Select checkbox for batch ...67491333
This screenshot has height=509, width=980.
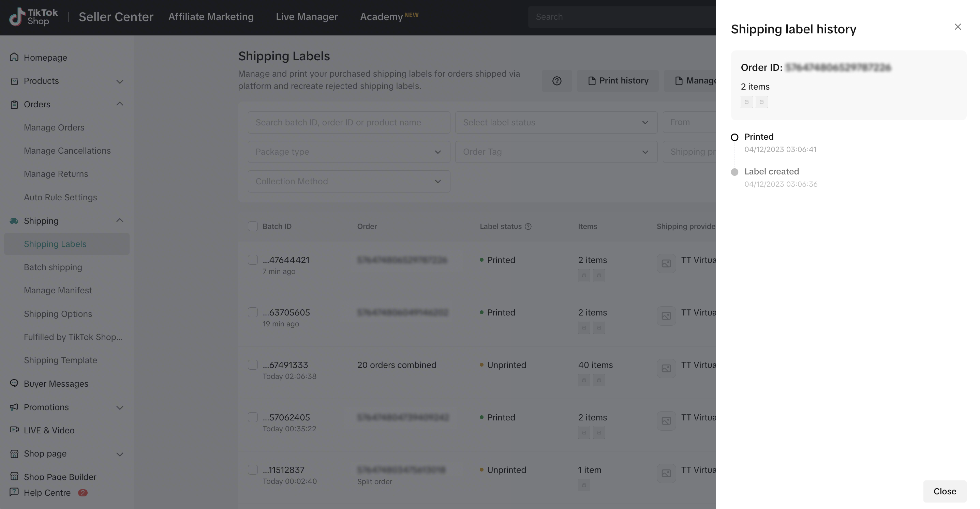(253, 365)
